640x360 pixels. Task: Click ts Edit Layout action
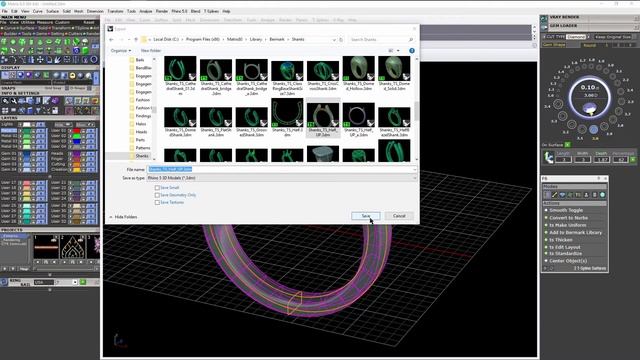(565, 247)
